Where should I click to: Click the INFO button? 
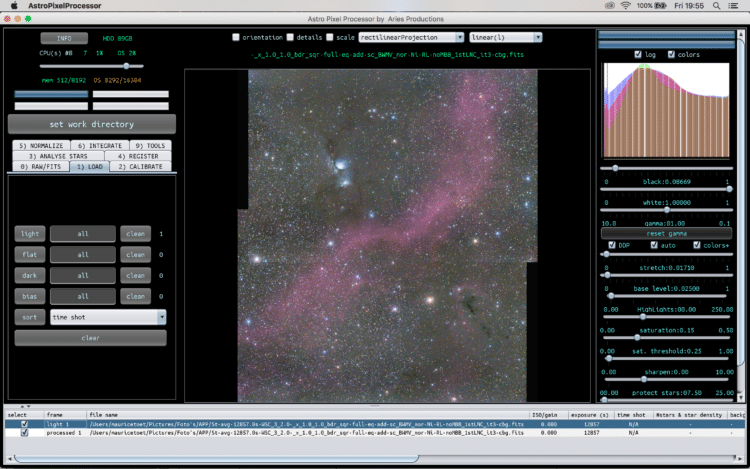[64, 38]
